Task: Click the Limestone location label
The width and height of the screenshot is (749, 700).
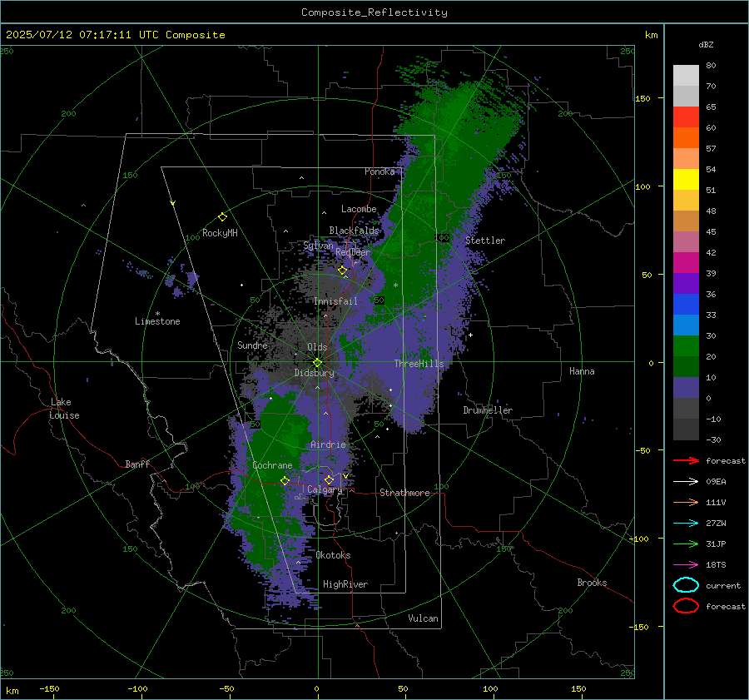Action: [x=157, y=321]
